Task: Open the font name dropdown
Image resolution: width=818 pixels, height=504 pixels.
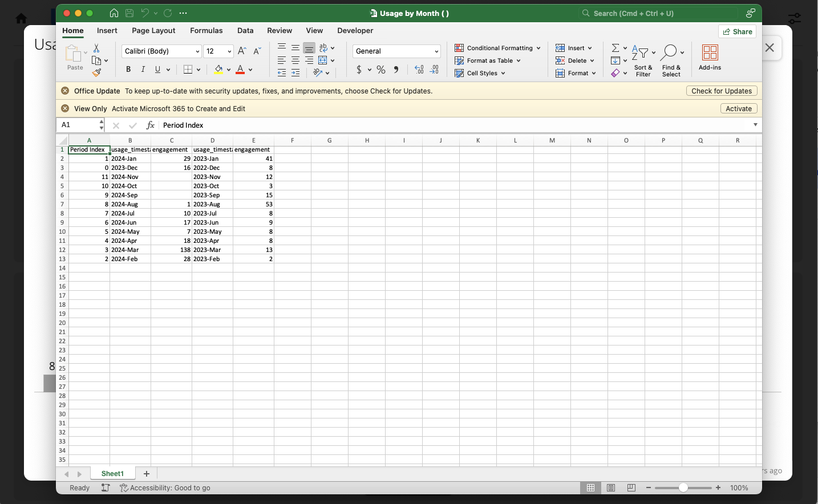Action: [197, 51]
